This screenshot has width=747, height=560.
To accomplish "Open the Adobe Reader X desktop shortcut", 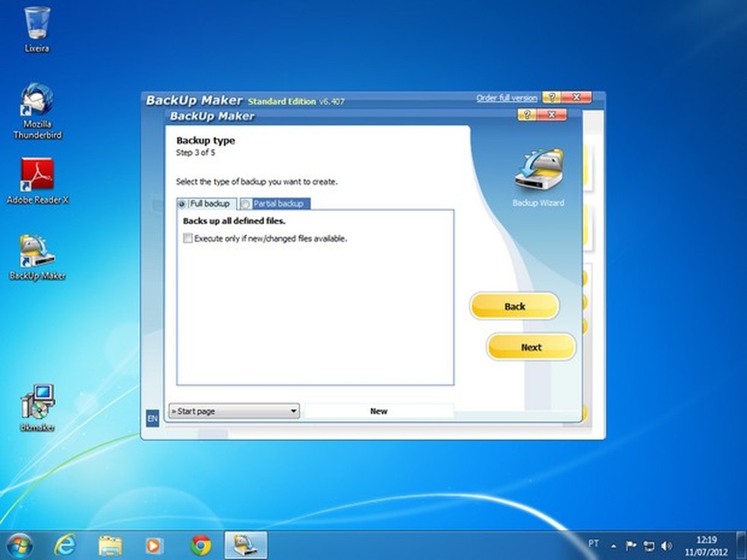I will click(36, 176).
